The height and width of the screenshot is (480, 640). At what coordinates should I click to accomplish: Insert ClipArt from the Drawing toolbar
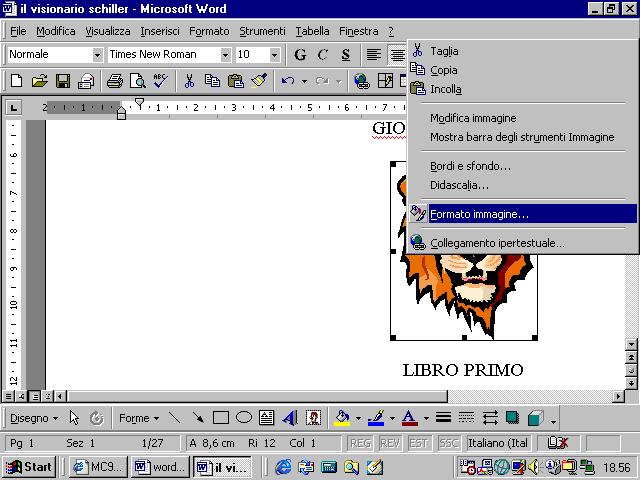pyautogui.click(x=313, y=418)
